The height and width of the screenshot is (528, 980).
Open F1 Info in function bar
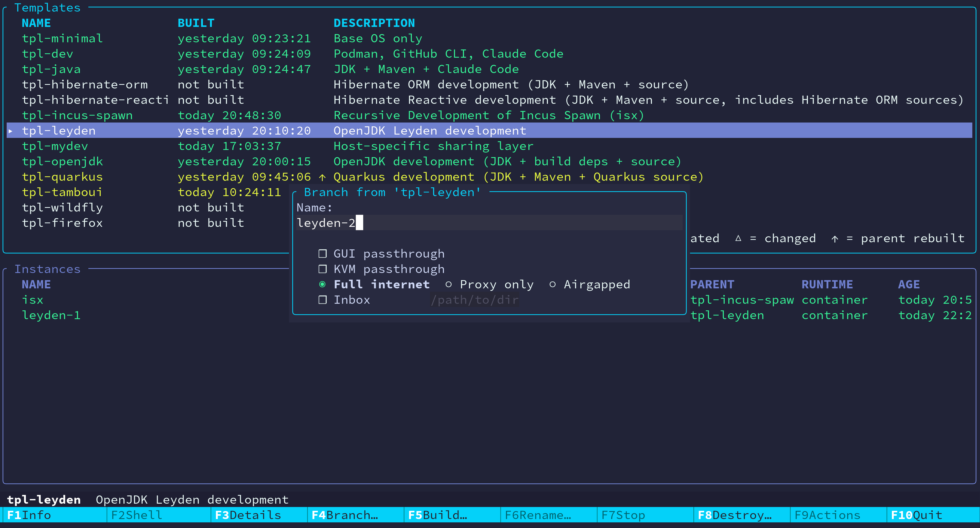coord(55,515)
